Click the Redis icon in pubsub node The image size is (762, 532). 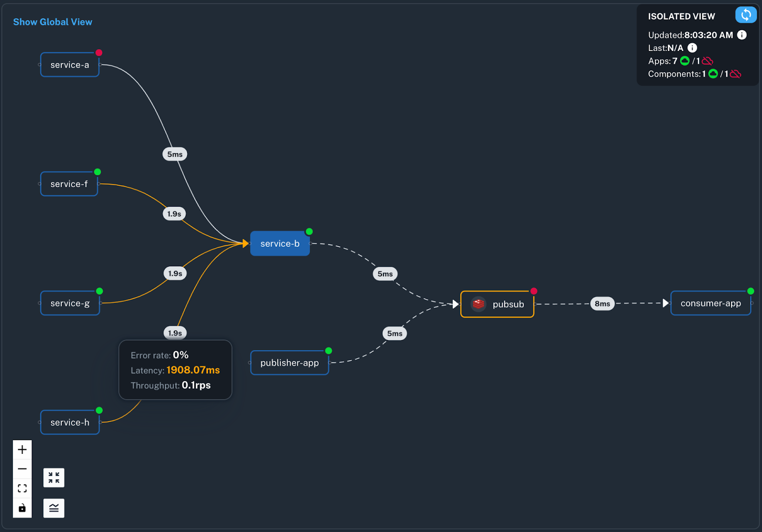click(478, 304)
